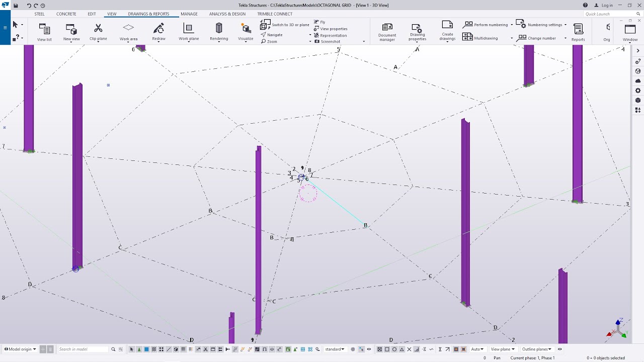Open Rendering options
The width and height of the screenshot is (644, 362).
(219, 32)
